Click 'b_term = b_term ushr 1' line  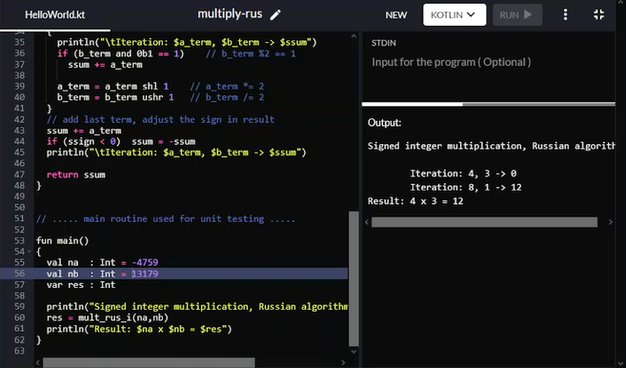115,97
